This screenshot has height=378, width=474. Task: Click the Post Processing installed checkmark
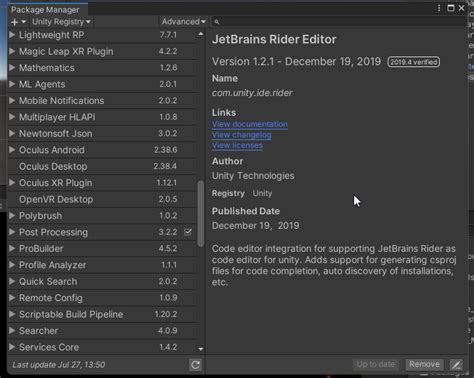(x=188, y=232)
